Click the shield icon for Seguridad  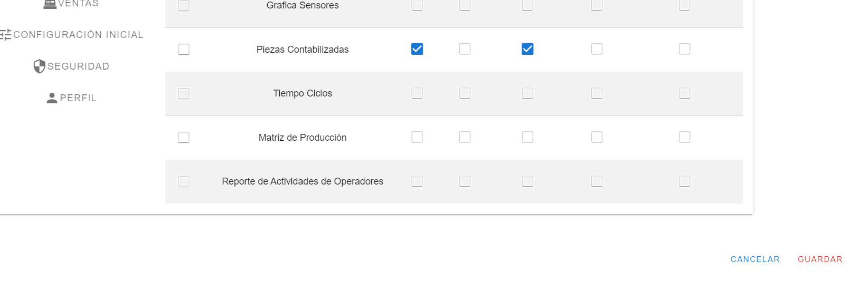pyautogui.click(x=39, y=66)
